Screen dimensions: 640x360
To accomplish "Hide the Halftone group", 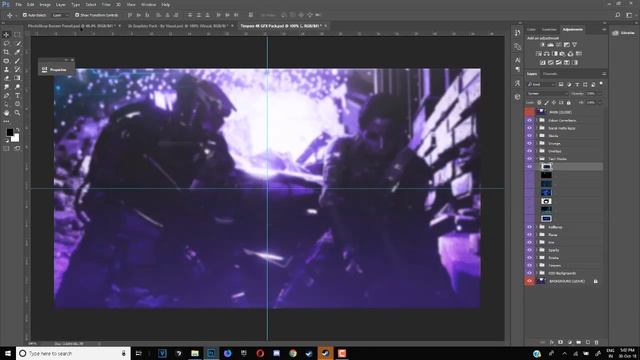I will click(529, 227).
